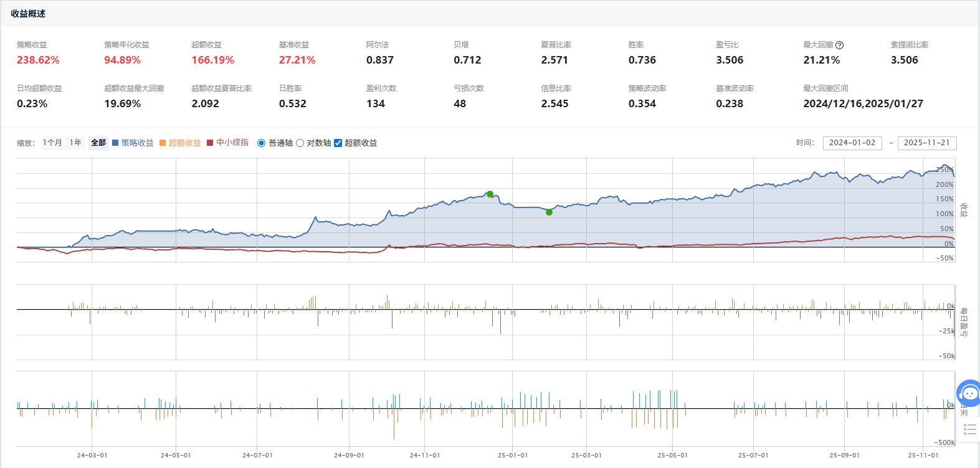Click the end date field 2025-11-21
Viewport: 980px width, 468px height.
[927, 143]
